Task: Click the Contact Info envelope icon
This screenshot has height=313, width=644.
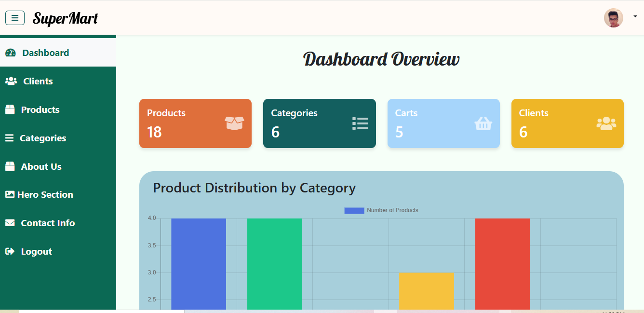Action: 10,223
